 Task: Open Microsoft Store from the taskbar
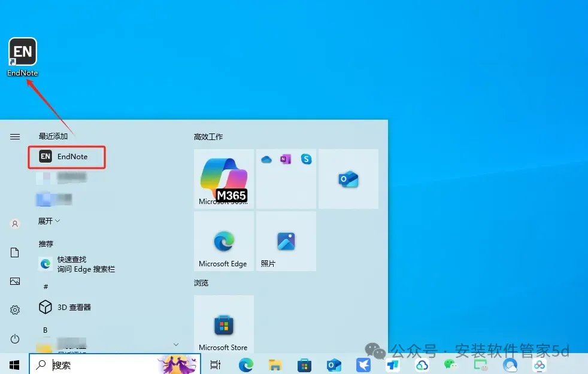click(304, 365)
